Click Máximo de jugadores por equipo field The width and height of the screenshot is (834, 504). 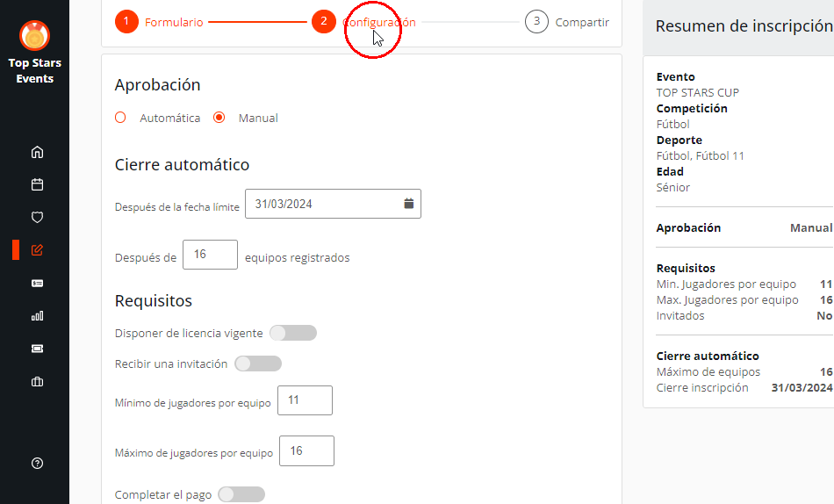[307, 450]
